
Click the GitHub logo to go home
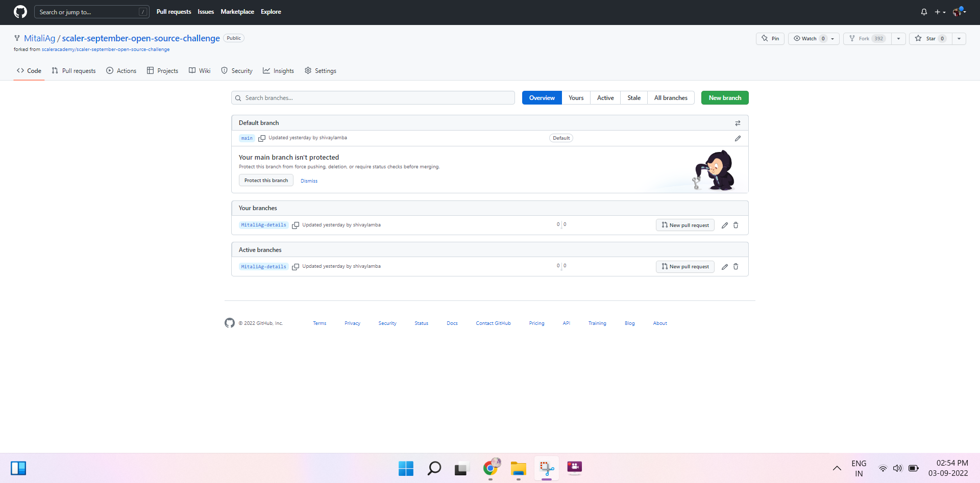point(19,12)
